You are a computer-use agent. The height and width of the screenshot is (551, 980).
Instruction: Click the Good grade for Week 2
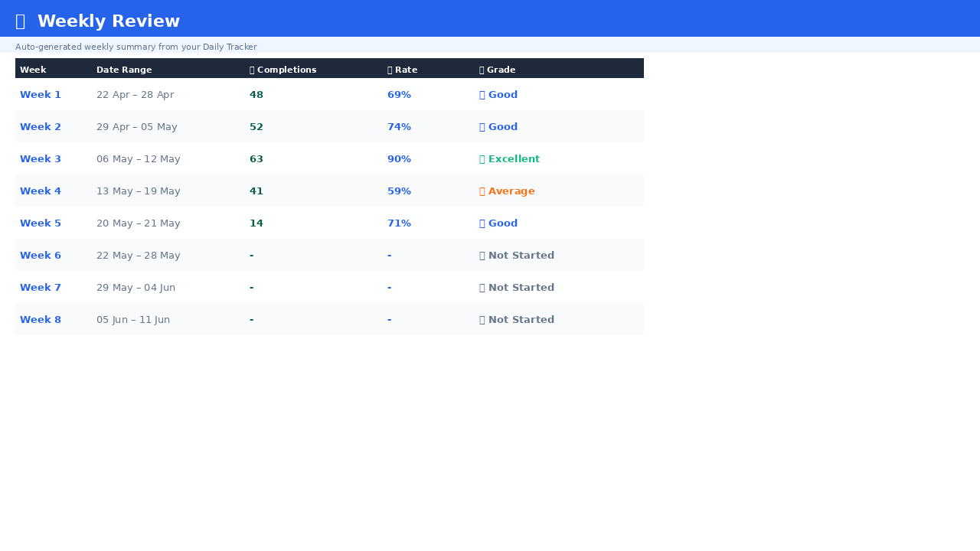coord(498,127)
